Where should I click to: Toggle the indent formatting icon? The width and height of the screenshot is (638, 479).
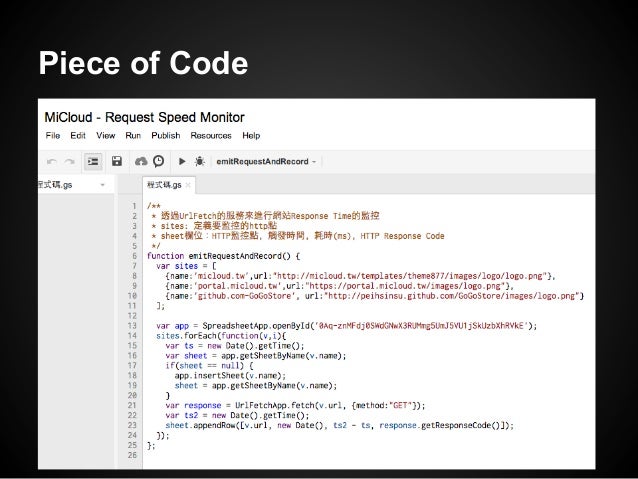pos(93,162)
